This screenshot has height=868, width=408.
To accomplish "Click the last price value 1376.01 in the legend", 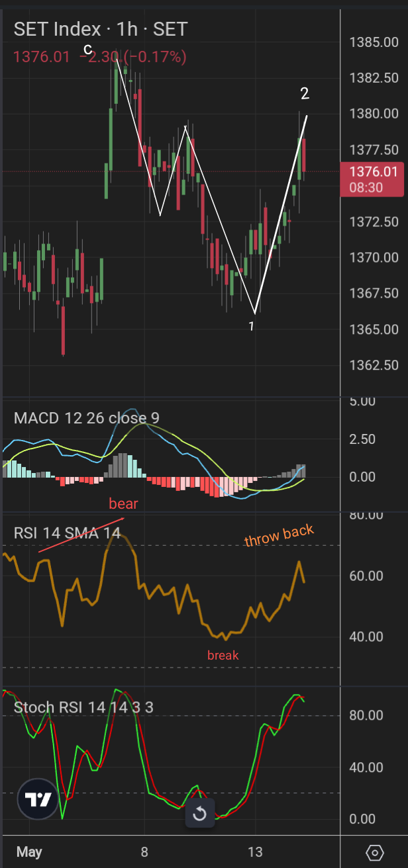I will click(x=42, y=57).
